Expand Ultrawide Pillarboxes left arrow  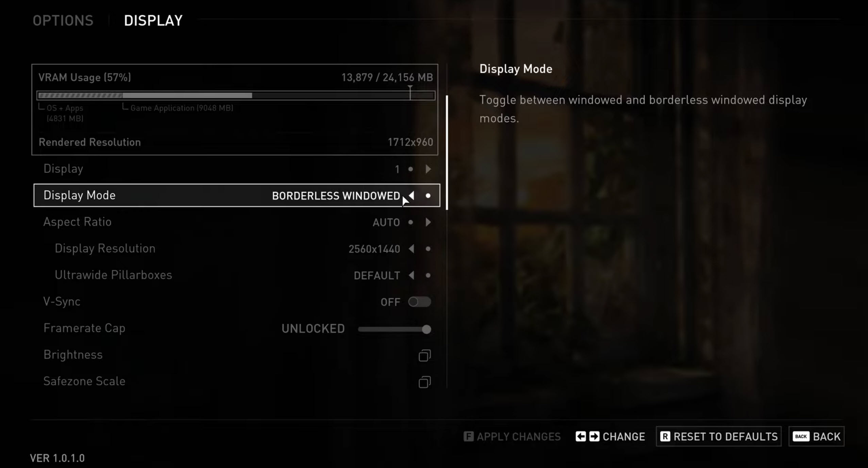[411, 275]
